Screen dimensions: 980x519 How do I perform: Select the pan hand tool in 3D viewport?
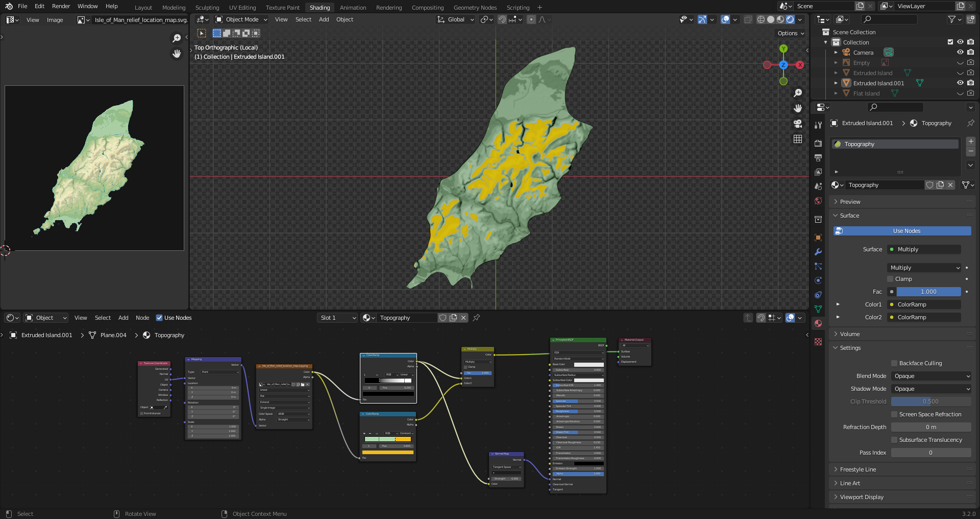(x=798, y=108)
